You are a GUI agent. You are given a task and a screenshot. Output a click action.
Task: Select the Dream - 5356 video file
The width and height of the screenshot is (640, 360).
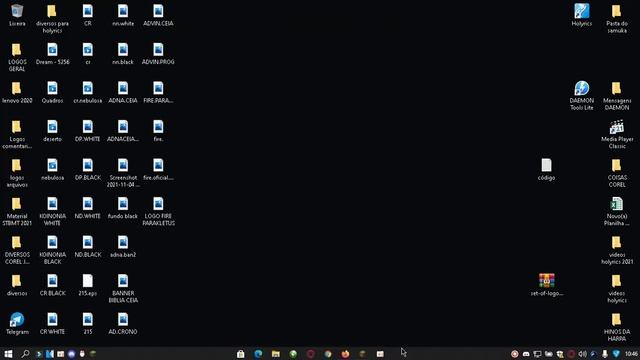pos(52,54)
